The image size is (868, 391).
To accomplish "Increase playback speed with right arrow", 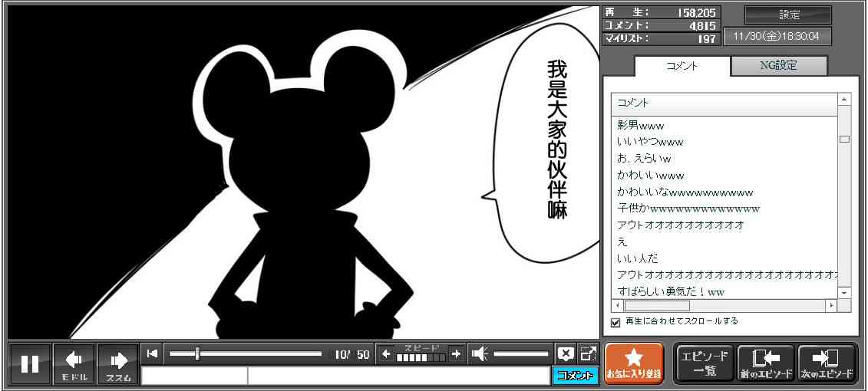I will (x=456, y=353).
